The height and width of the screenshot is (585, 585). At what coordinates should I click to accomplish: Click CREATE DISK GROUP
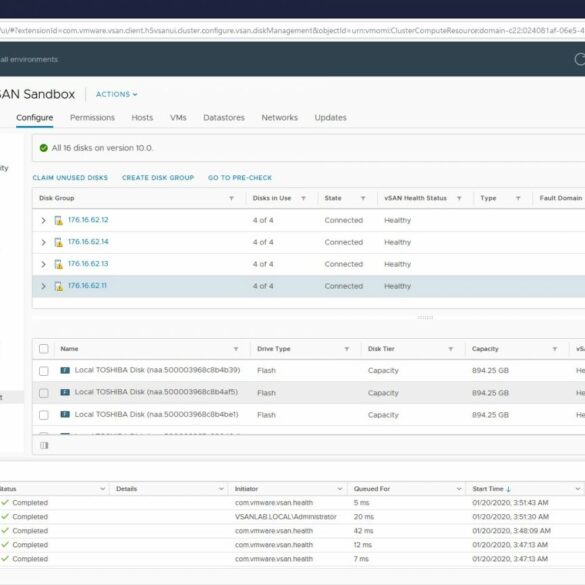pos(158,178)
